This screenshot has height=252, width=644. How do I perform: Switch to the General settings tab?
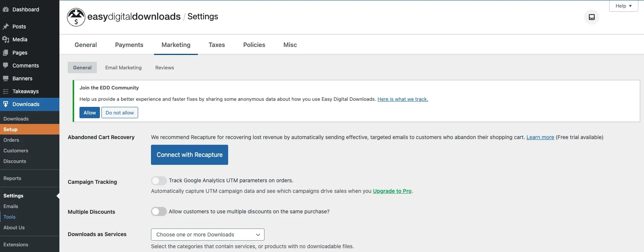coord(86,45)
